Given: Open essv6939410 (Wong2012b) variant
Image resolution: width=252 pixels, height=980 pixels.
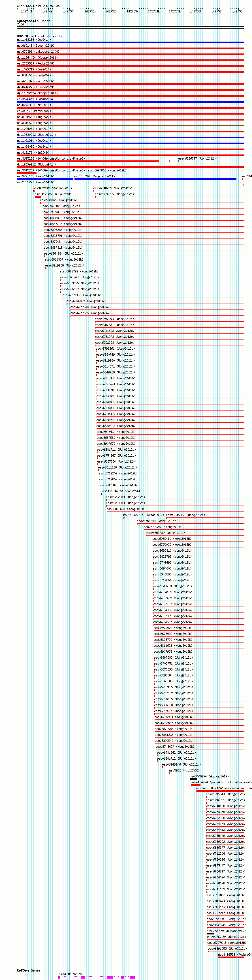Looking at the screenshot, I should [x=172, y=539].
